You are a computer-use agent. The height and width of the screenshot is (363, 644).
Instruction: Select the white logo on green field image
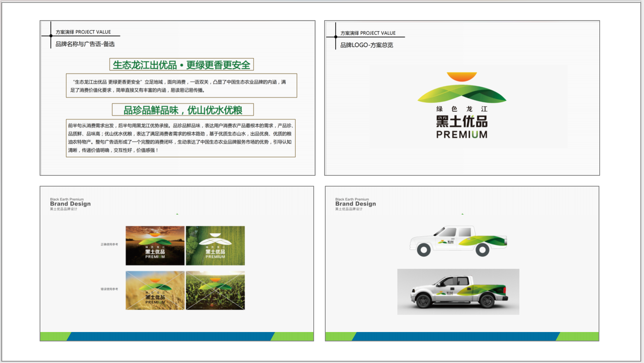tap(215, 246)
